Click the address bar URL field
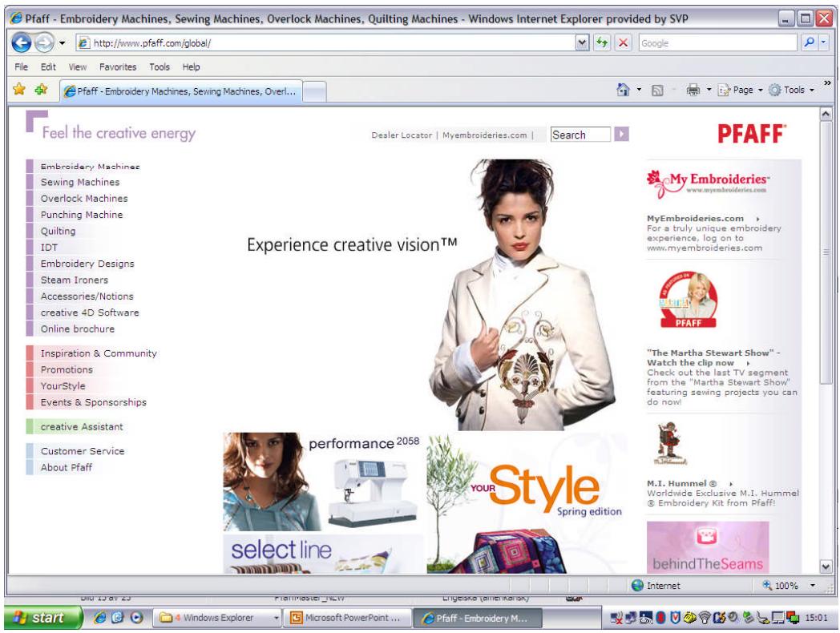840x633 pixels. (325, 42)
